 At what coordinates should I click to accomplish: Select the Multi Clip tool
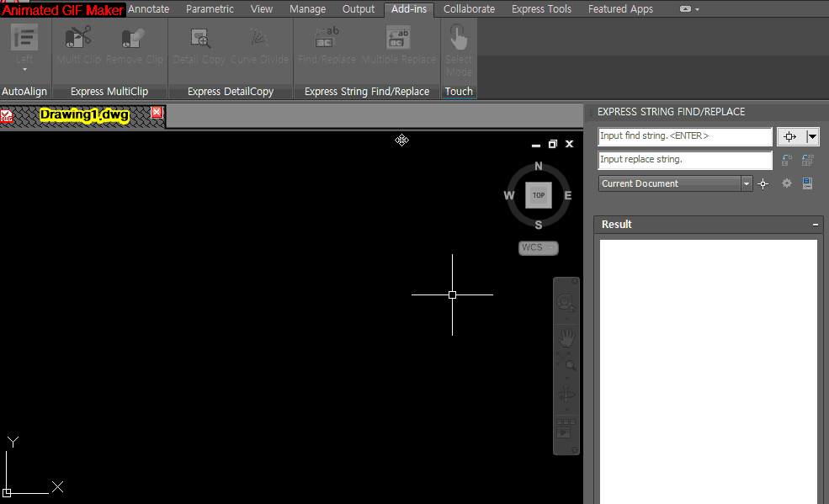78,45
